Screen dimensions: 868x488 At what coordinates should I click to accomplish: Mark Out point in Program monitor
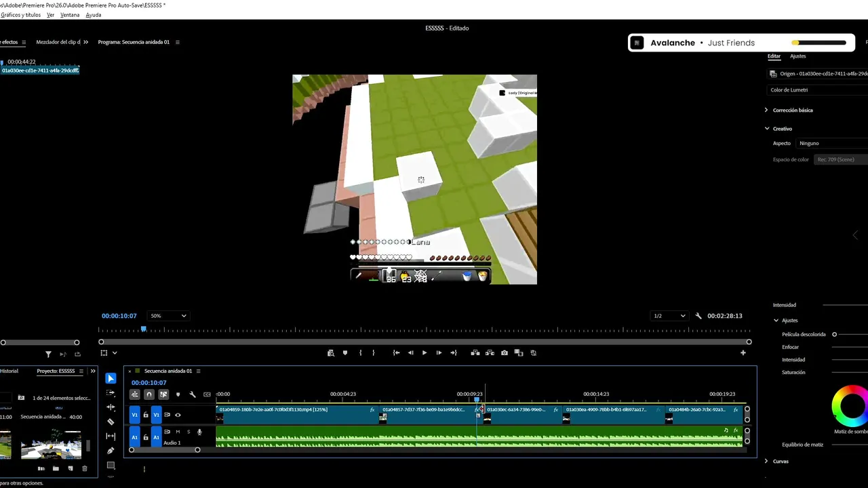click(373, 352)
